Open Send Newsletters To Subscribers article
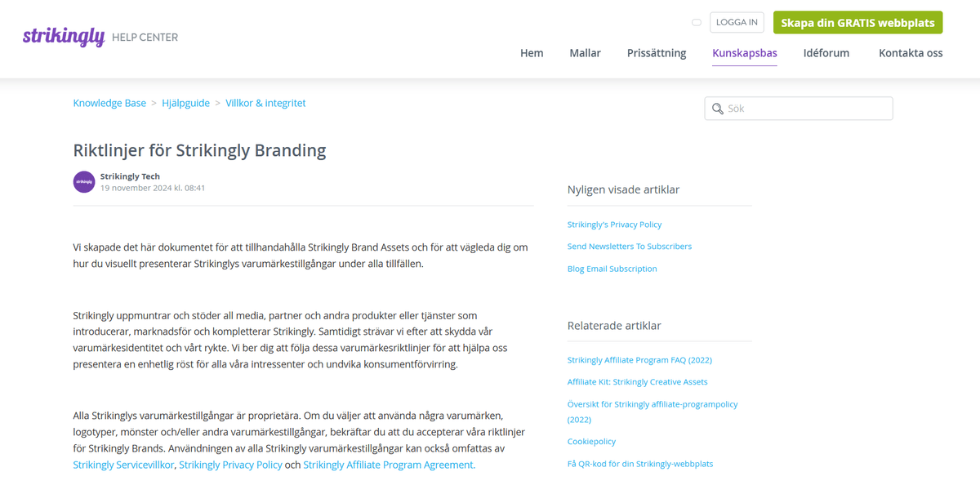The image size is (980, 494). [629, 247]
